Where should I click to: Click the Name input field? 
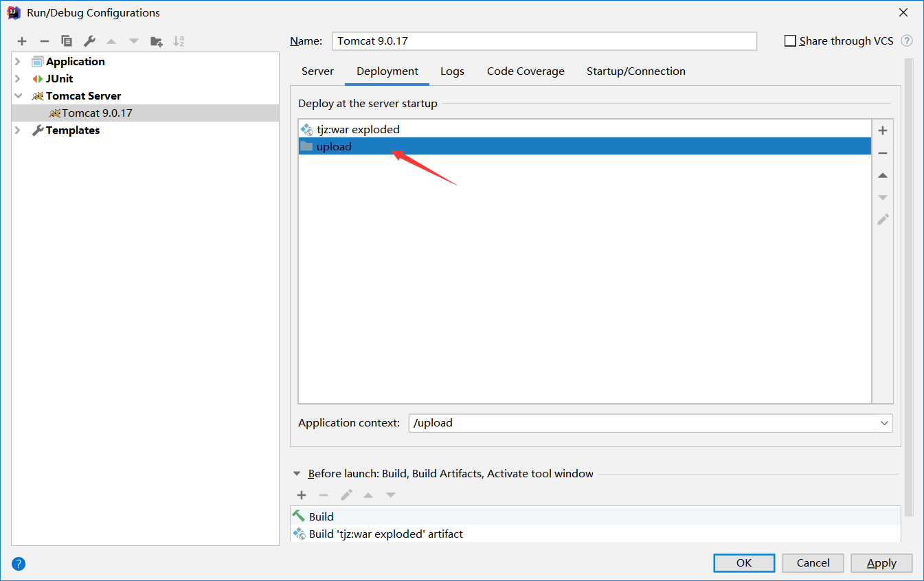pyautogui.click(x=544, y=41)
